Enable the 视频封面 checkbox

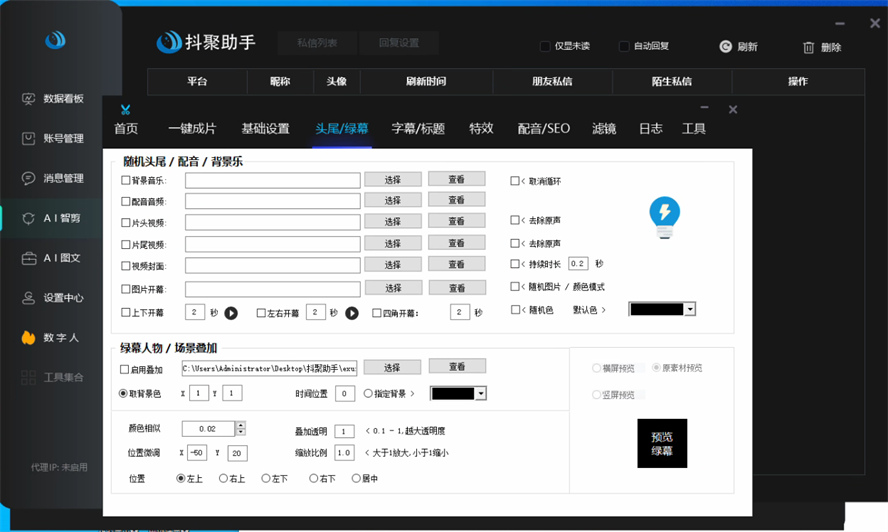[x=126, y=266]
